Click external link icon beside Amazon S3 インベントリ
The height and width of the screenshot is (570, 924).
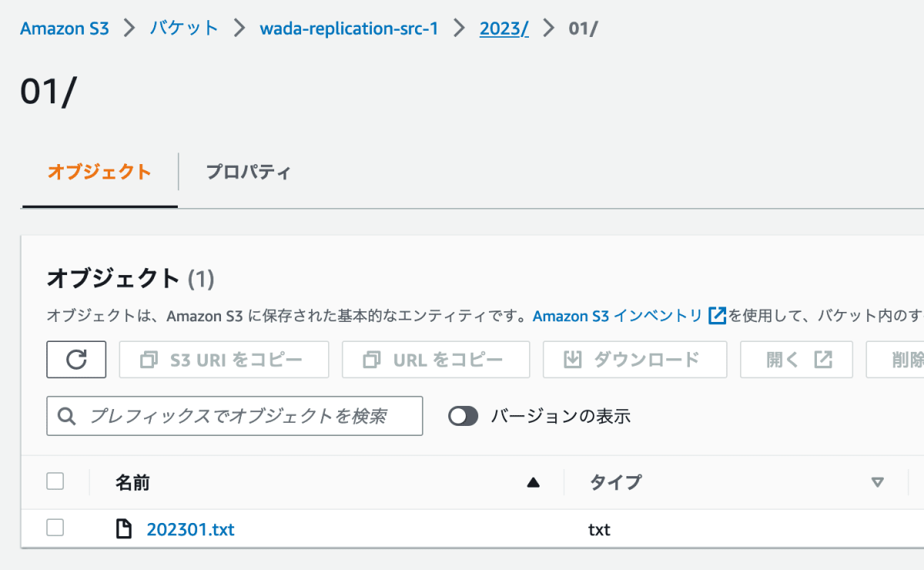click(717, 315)
